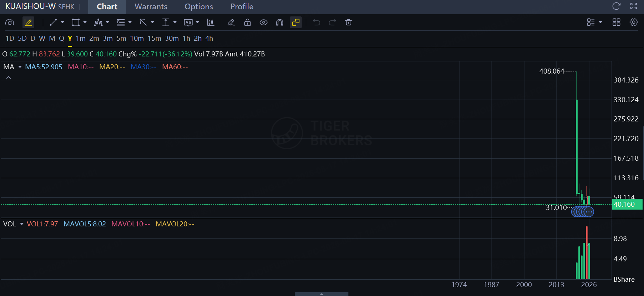This screenshot has width=644, height=296.
Task: Click the pen edit drawing icon
Action: 231,22
